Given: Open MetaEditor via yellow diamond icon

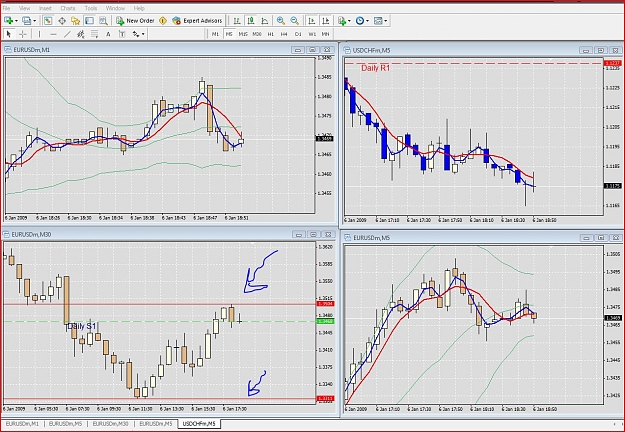Looking at the screenshot, I should pos(163,21).
